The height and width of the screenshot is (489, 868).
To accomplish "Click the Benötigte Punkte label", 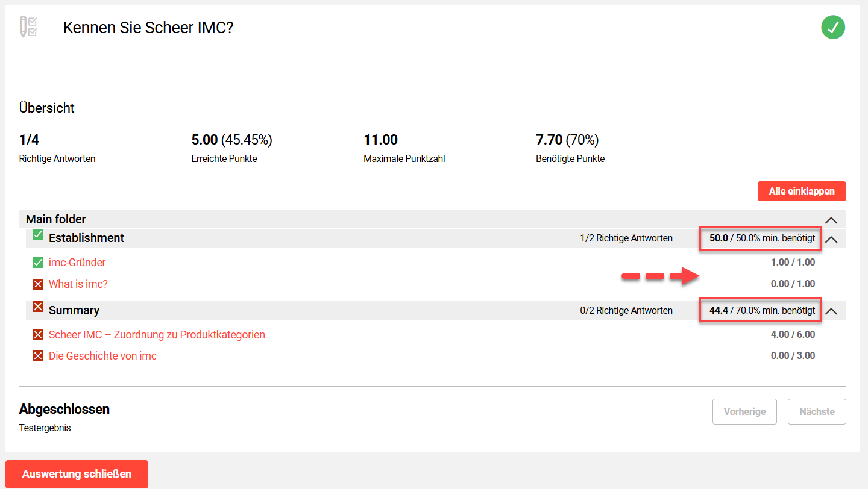I will click(x=570, y=159).
